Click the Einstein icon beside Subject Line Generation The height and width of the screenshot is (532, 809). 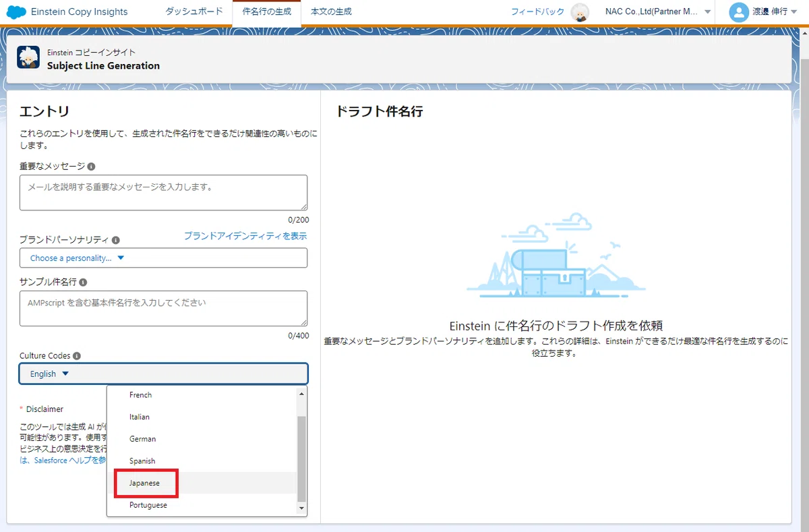(28, 58)
